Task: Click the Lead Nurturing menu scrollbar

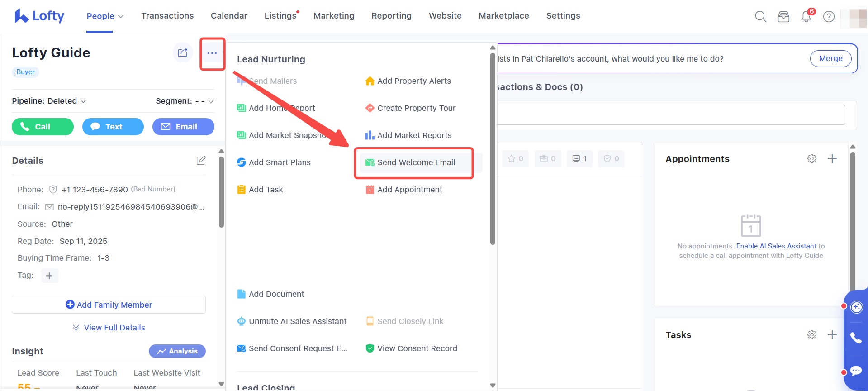Action: tap(493, 149)
